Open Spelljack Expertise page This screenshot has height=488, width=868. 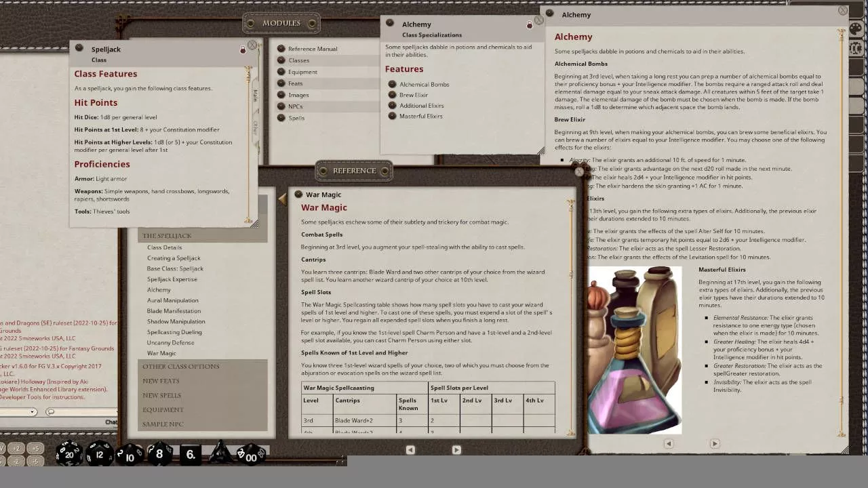(x=172, y=279)
